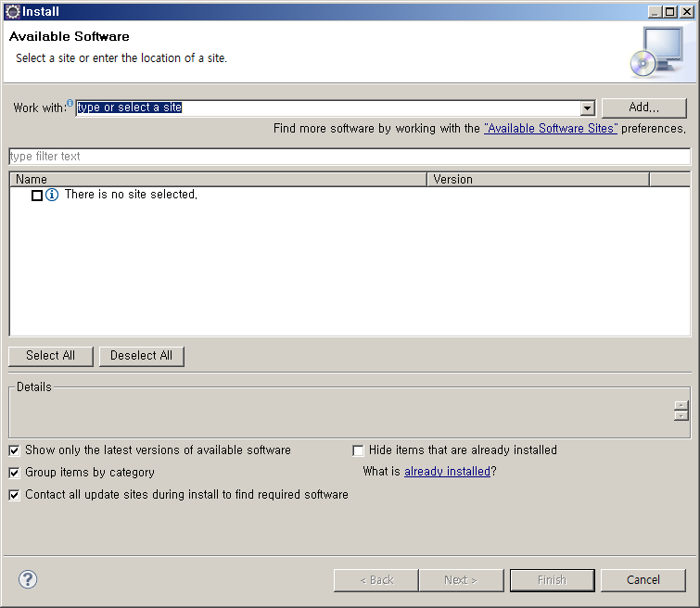Disable Contact all update sites option
Viewport: 700px width, 608px height.
point(14,495)
